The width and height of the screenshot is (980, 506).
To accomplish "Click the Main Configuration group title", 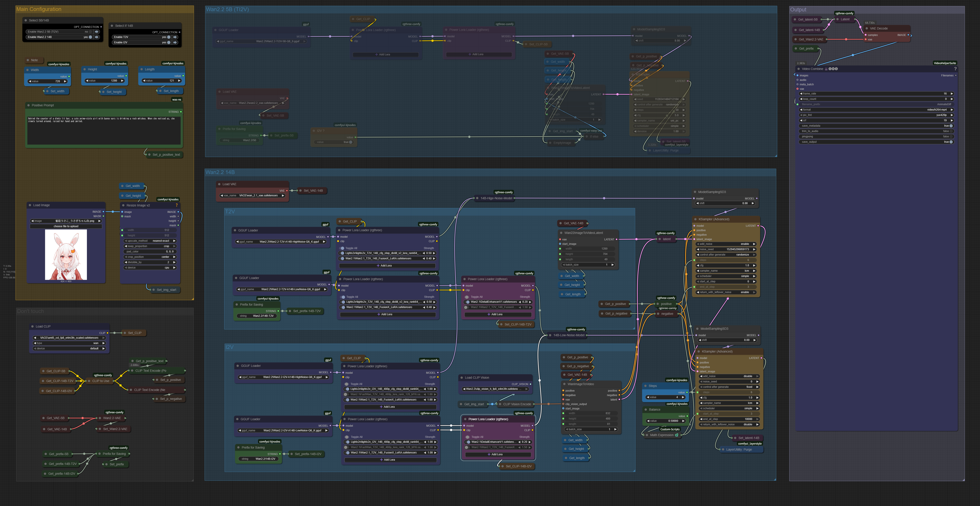I will click(x=39, y=9).
